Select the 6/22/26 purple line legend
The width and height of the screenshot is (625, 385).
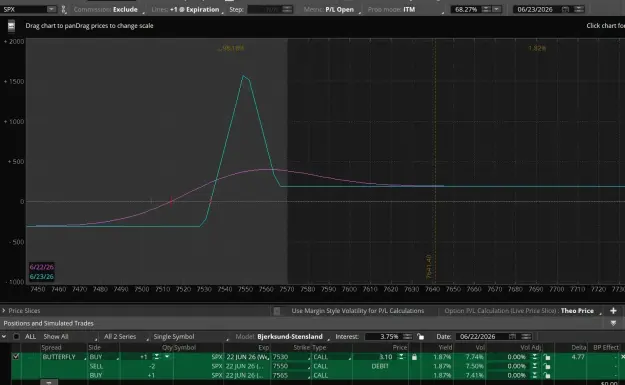41,267
